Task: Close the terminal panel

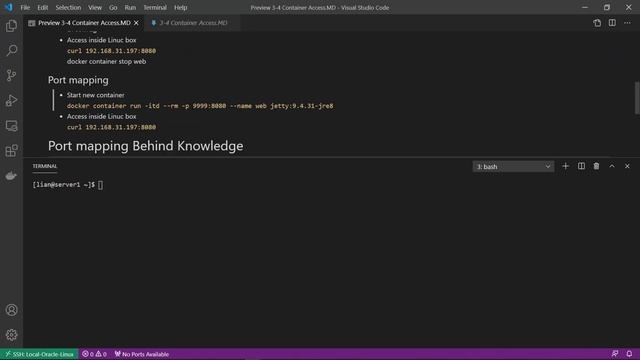Action: coord(627,166)
